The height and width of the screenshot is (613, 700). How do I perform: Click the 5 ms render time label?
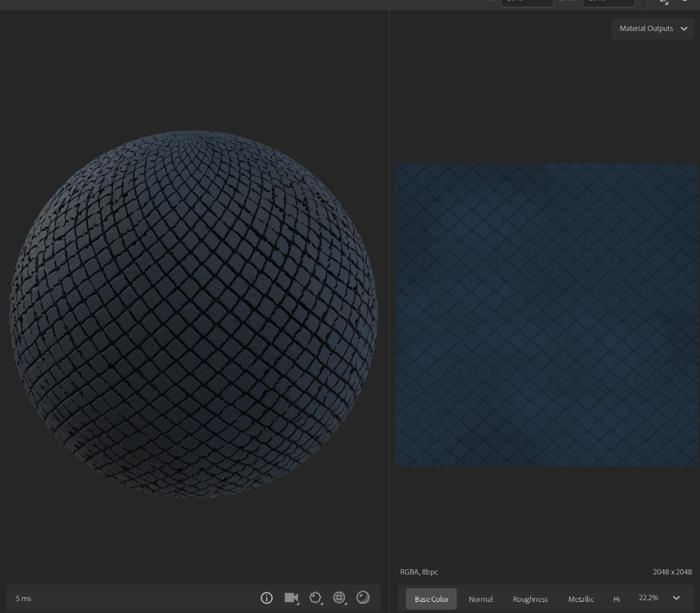(23, 598)
